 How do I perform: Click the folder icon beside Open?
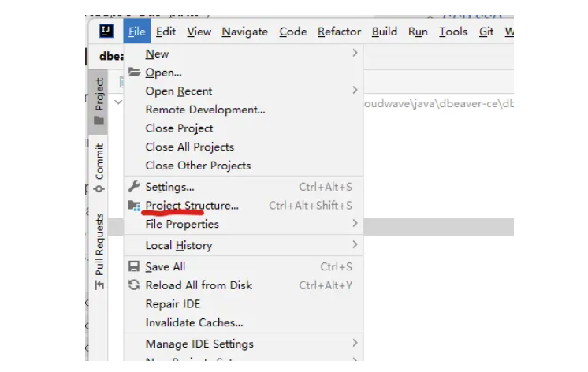pos(134,73)
